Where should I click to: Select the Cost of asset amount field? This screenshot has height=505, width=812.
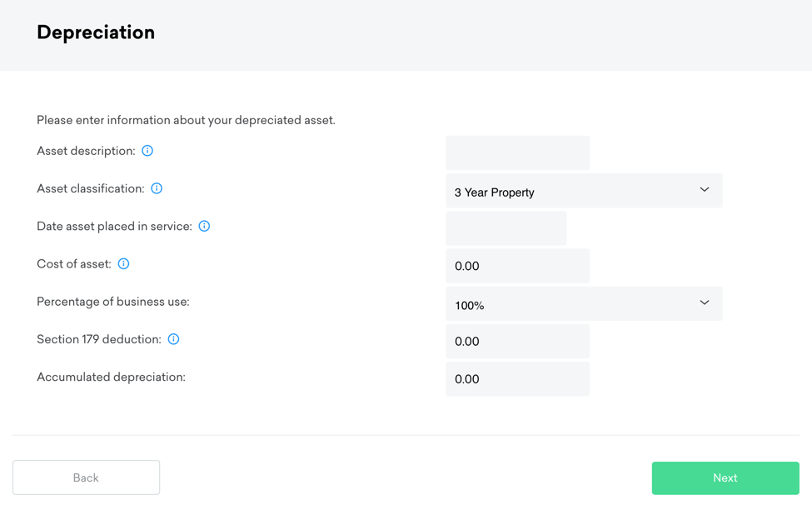pos(517,266)
